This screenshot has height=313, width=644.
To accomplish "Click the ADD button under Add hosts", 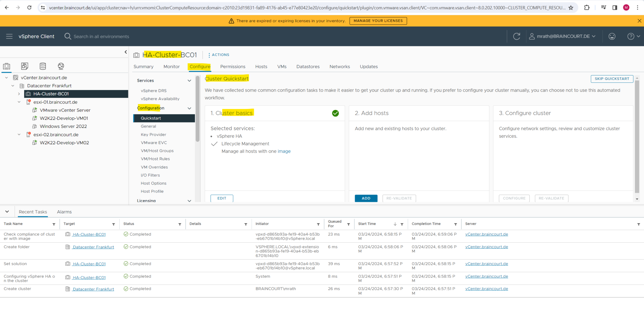I will [x=366, y=198].
